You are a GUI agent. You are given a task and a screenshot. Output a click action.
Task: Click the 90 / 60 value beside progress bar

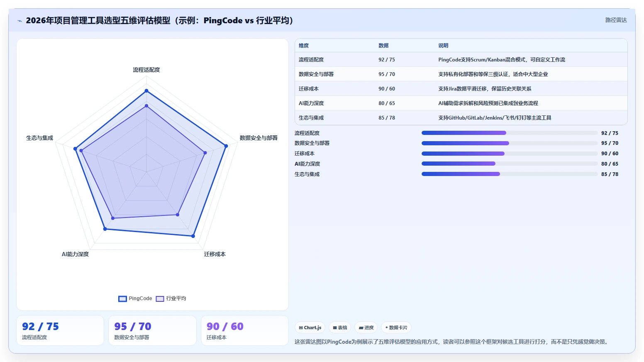pos(610,154)
